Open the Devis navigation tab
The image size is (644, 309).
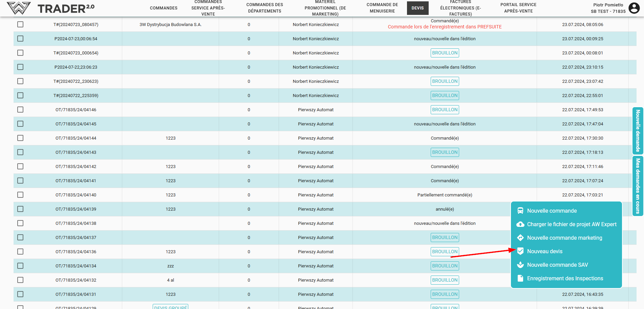point(417,8)
